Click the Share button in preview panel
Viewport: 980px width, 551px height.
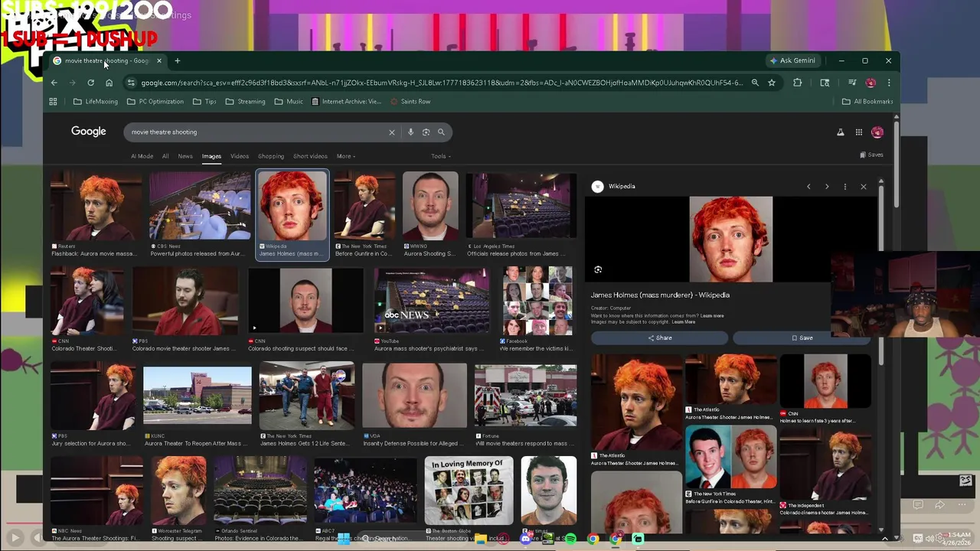pos(659,337)
